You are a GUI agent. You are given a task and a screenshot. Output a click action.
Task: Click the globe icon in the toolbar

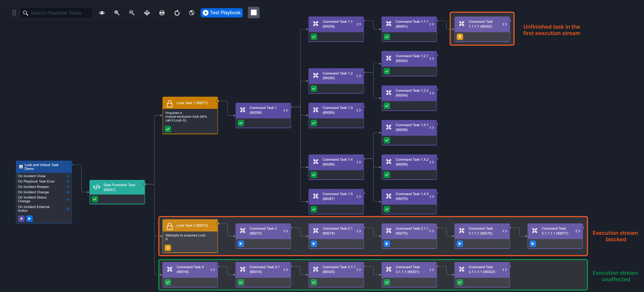pos(192,13)
